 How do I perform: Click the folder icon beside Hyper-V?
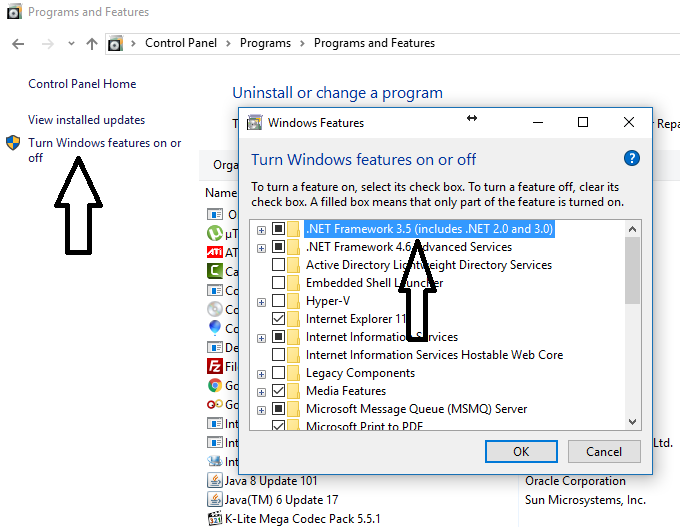pos(294,301)
